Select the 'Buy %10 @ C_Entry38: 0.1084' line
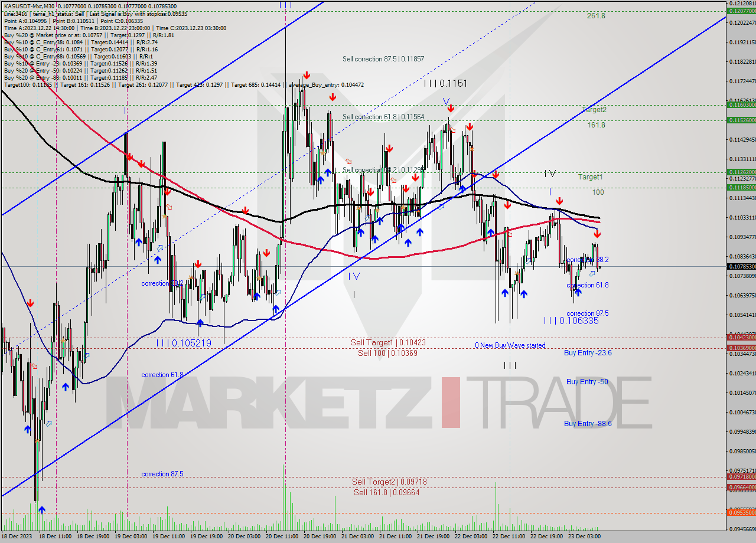 click(43, 42)
